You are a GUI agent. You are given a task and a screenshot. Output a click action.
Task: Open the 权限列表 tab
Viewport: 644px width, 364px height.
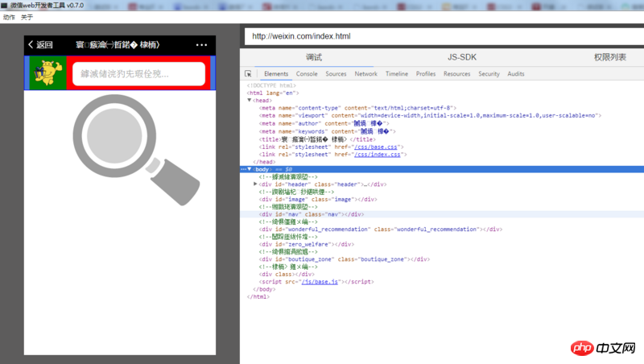coord(609,57)
